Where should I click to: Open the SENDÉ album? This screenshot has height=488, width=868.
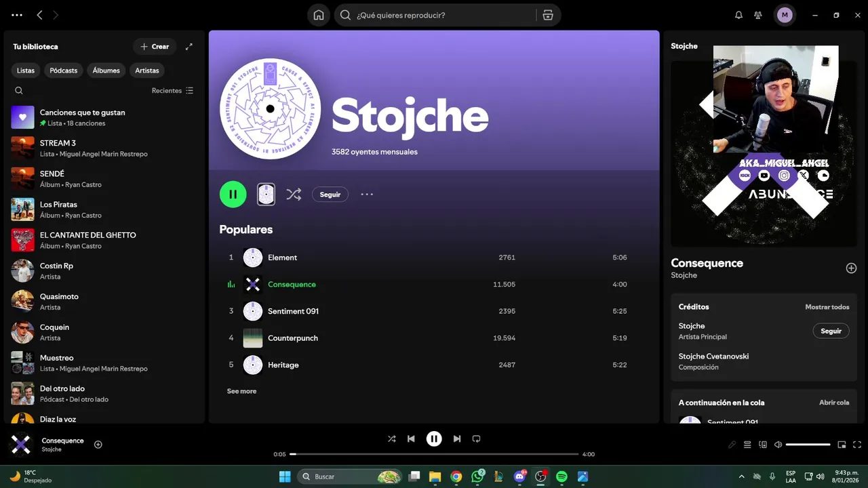click(105, 178)
